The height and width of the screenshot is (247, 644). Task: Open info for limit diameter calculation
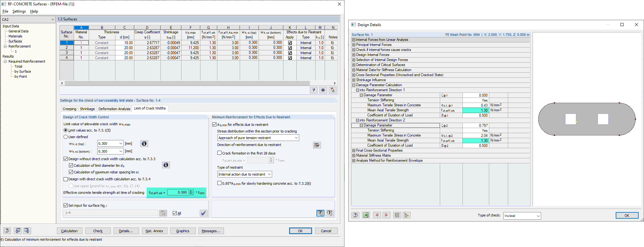point(166,165)
